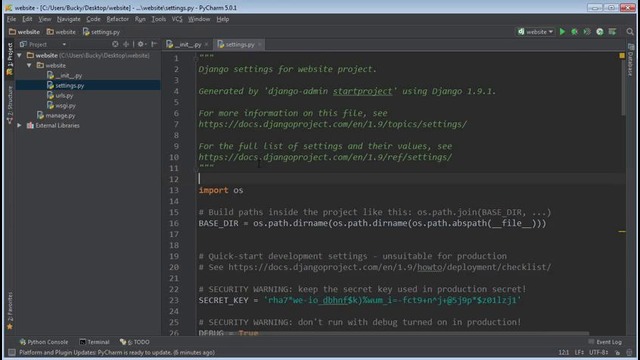The width and height of the screenshot is (640, 360).
Task: Click the toolbar icon left of search magnifier
Action: coord(612,32)
